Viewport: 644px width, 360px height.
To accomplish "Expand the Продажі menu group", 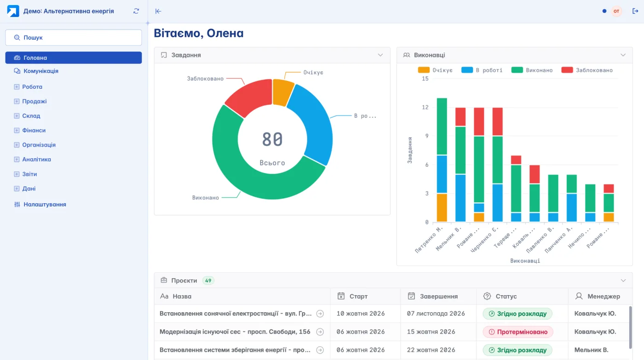I will pyautogui.click(x=17, y=102).
